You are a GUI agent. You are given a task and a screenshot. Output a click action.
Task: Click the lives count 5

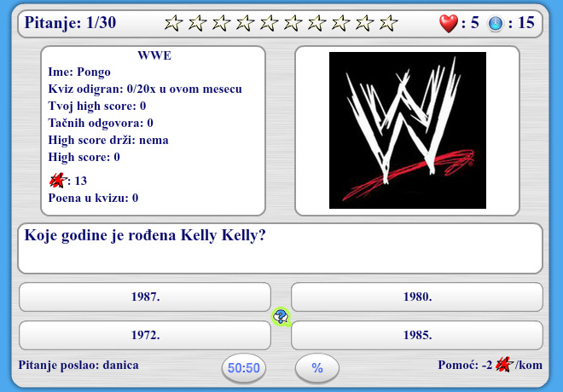(474, 23)
